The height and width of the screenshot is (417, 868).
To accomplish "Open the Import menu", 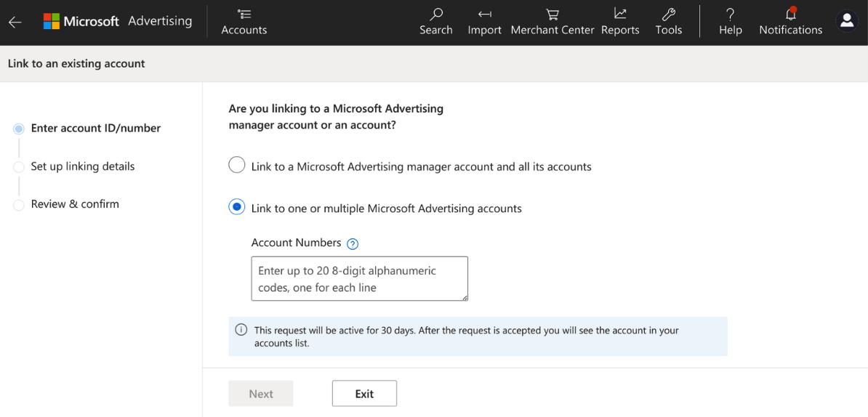I will pos(484,22).
